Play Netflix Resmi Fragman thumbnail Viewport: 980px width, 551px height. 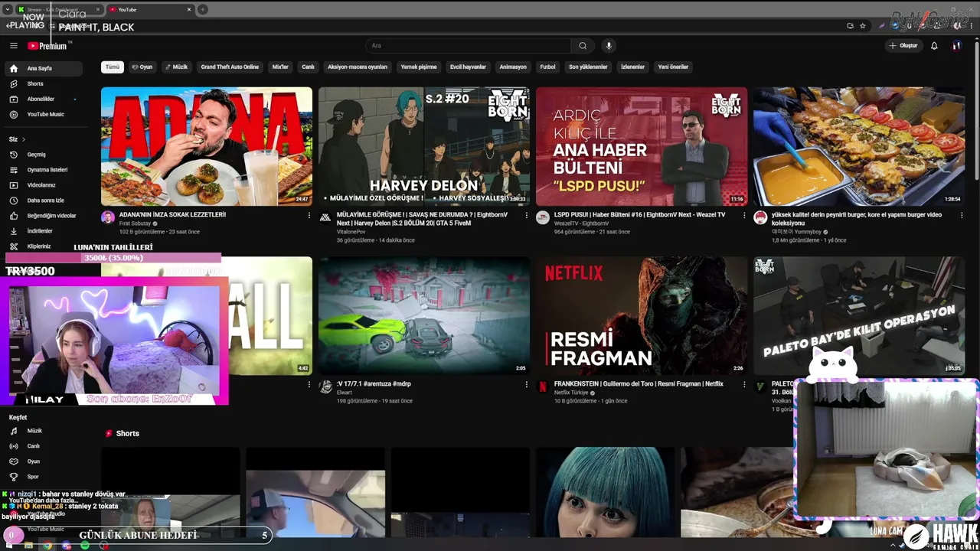click(x=642, y=315)
